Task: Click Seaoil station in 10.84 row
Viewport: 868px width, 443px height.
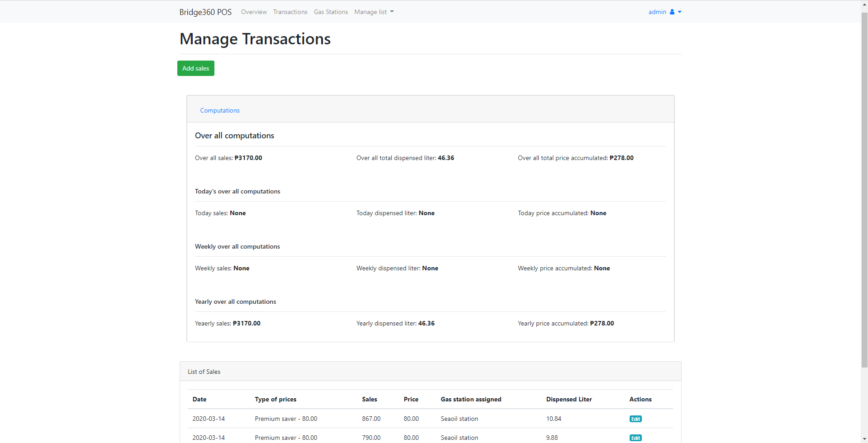Action: coord(459,419)
